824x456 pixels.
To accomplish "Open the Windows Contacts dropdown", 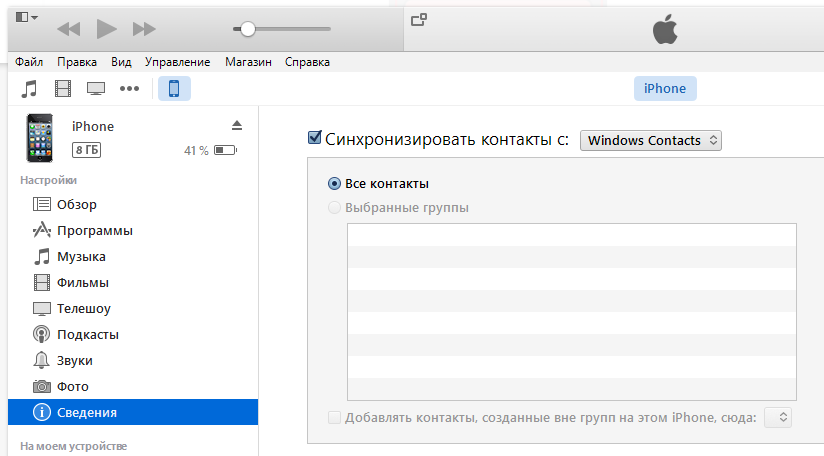I will (651, 140).
